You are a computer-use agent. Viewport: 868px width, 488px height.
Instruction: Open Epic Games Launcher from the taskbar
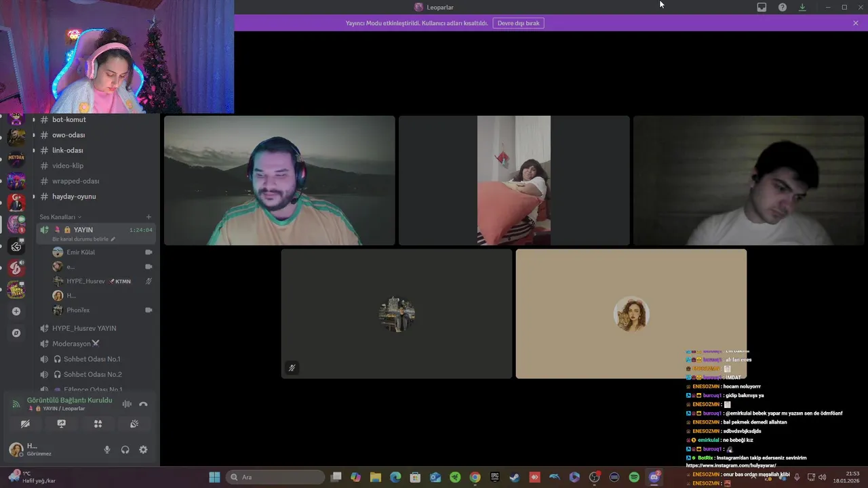tap(495, 477)
